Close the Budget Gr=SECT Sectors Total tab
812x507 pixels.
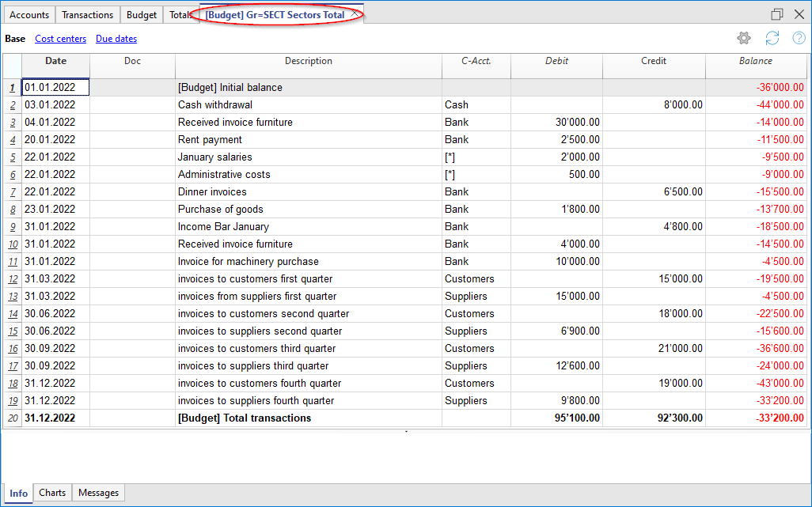tap(355, 14)
